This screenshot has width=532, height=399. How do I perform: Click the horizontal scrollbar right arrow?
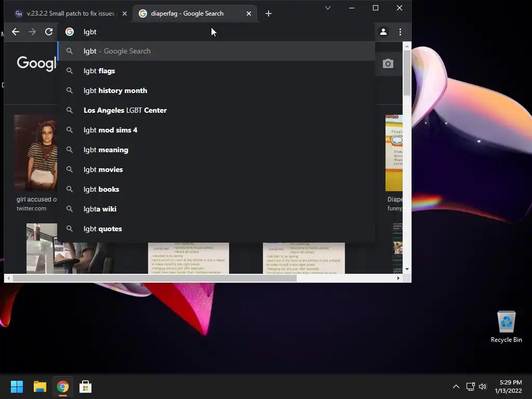pyautogui.click(x=398, y=278)
